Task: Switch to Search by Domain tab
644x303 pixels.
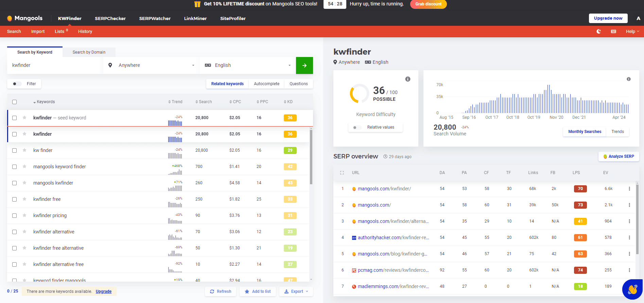Action: pos(89,52)
